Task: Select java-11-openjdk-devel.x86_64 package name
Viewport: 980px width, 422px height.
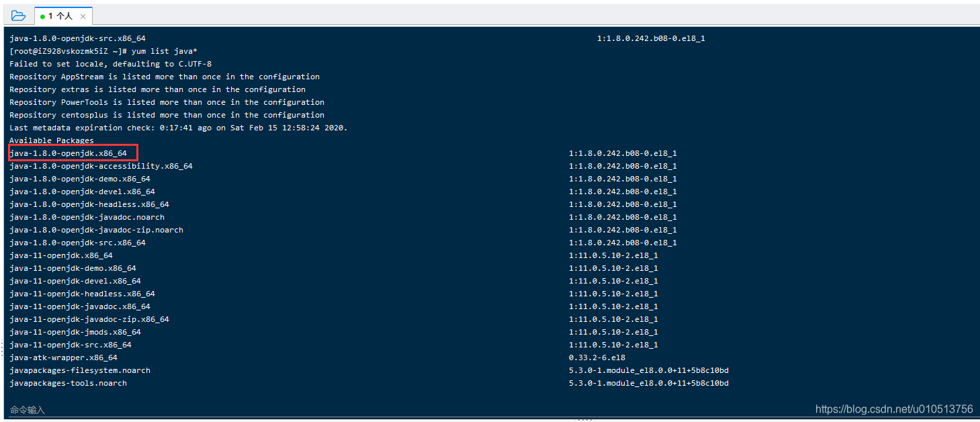Action: pos(75,281)
